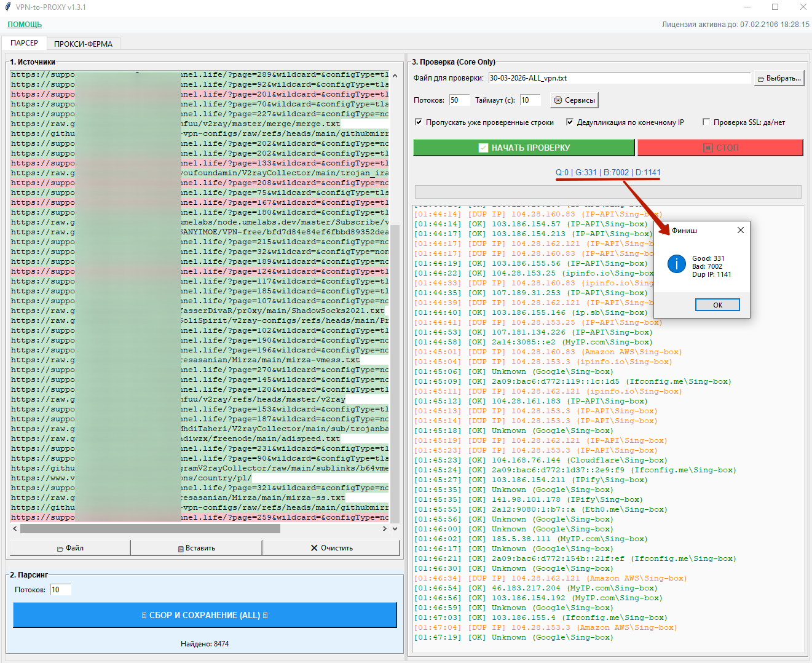This screenshot has height=663, width=812.
Task: Click the checkmark icon on НАЧАТЬ ПРОВЕРКУ
Action: 483,148
